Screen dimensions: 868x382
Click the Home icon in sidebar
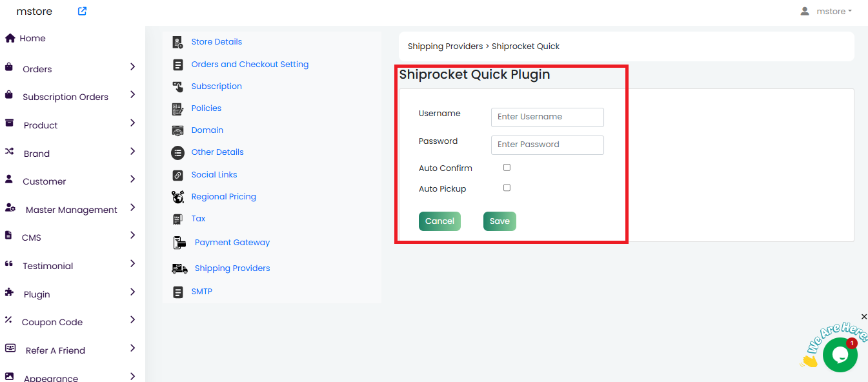(x=10, y=38)
